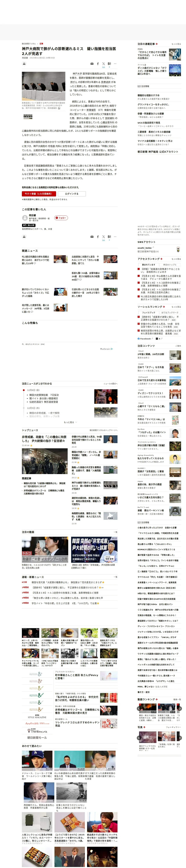This screenshot has height=868, width=186.
Task: Click small thumbnail below the main photo
Action: pyautogui.click(x=28, y=117)
